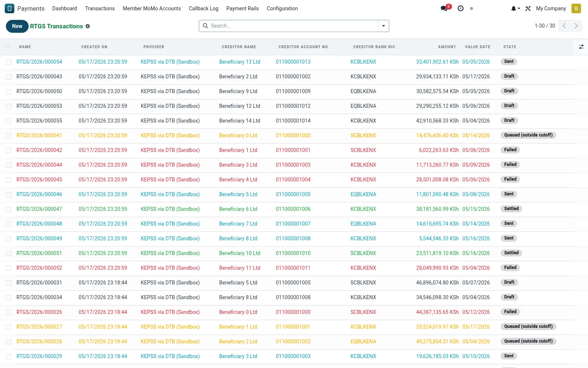Click the Failed badge for RTGS/2026/000042
This screenshot has width=588, height=368.
point(510,150)
